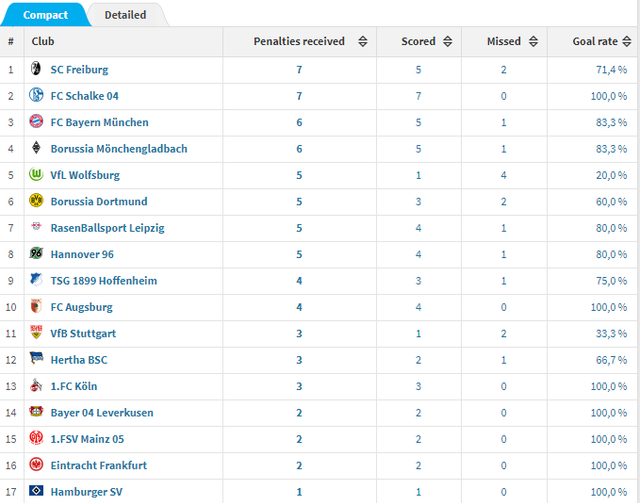Click the Goal rate header text
Viewport: 640px width, 503px height.
pos(595,41)
